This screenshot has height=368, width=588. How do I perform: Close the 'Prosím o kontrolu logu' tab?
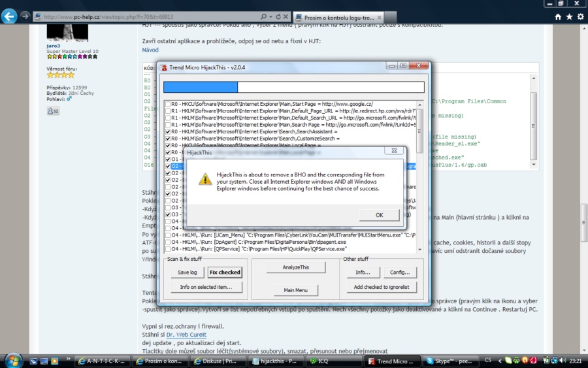coord(379,17)
